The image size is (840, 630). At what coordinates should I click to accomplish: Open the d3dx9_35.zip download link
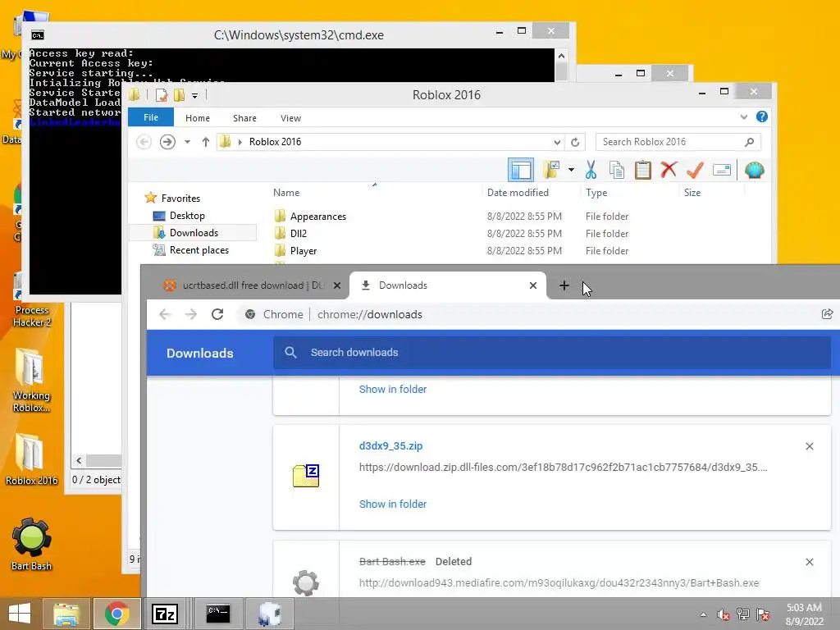point(390,445)
